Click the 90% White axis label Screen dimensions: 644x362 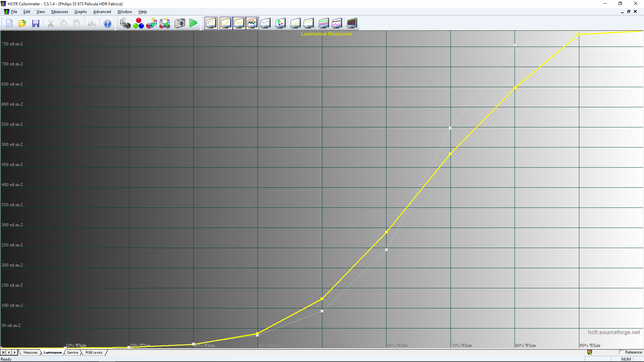590,346
